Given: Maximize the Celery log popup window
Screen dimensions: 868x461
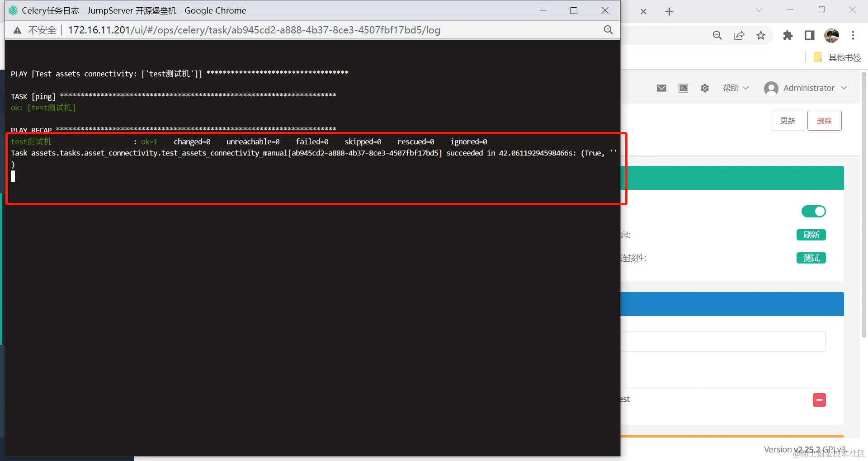Looking at the screenshot, I should pos(574,10).
